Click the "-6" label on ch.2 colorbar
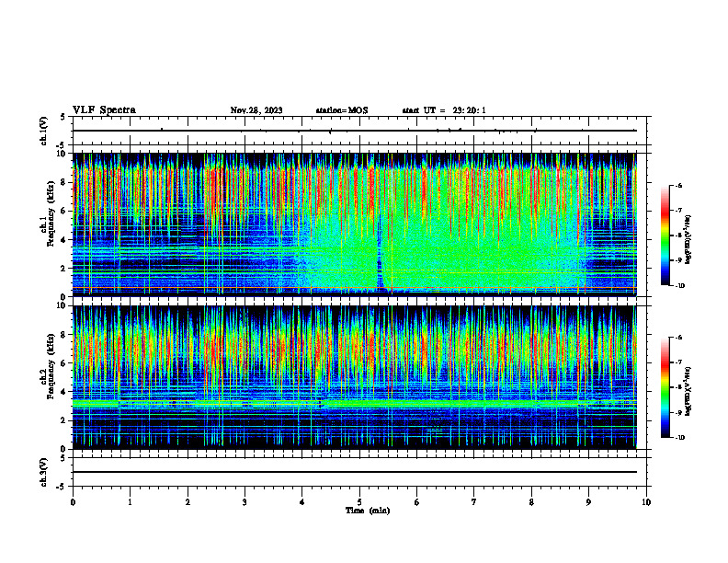This screenshot has height=563, width=728. coord(678,338)
